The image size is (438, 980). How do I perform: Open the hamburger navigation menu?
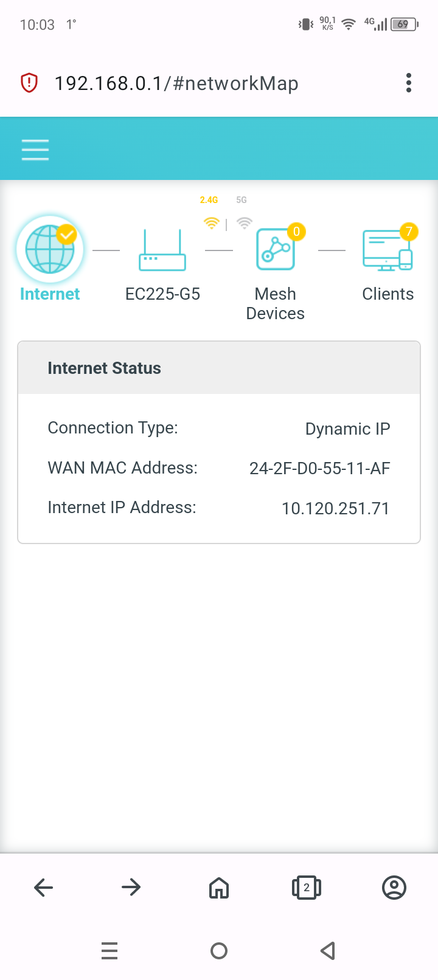(35, 150)
